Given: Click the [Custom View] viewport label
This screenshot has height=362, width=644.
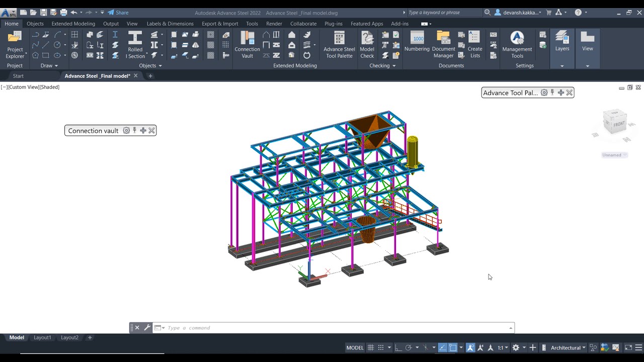Looking at the screenshot, I should pos(24,87).
